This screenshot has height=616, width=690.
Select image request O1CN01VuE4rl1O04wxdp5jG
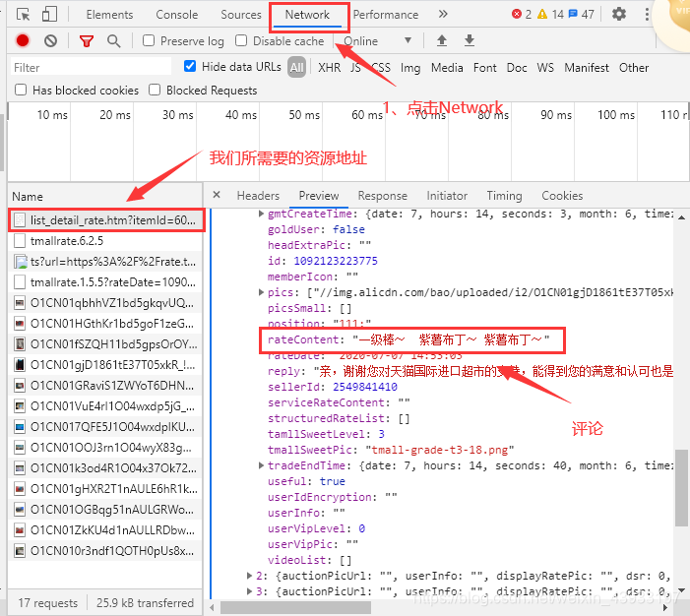pos(105,406)
